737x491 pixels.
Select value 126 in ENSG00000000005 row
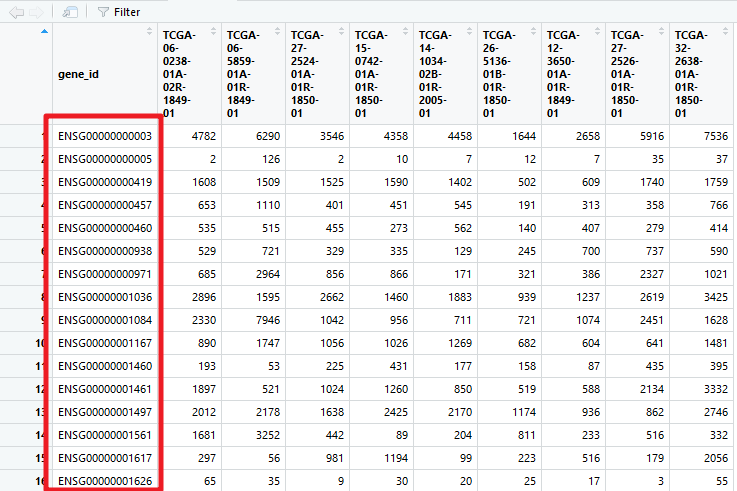click(x=271, y=159)
